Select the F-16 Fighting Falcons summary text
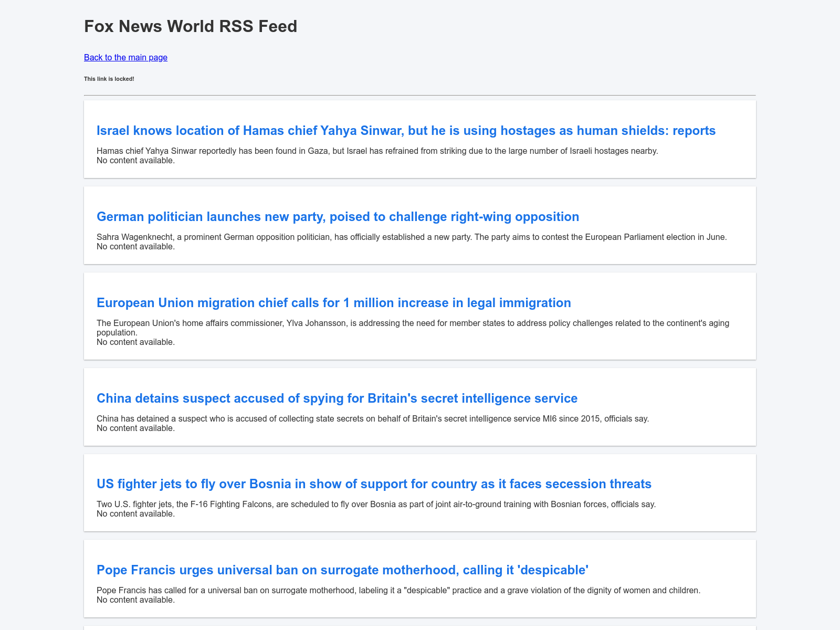Viewport: 840px width, 630px height. [x=376, y=504]
